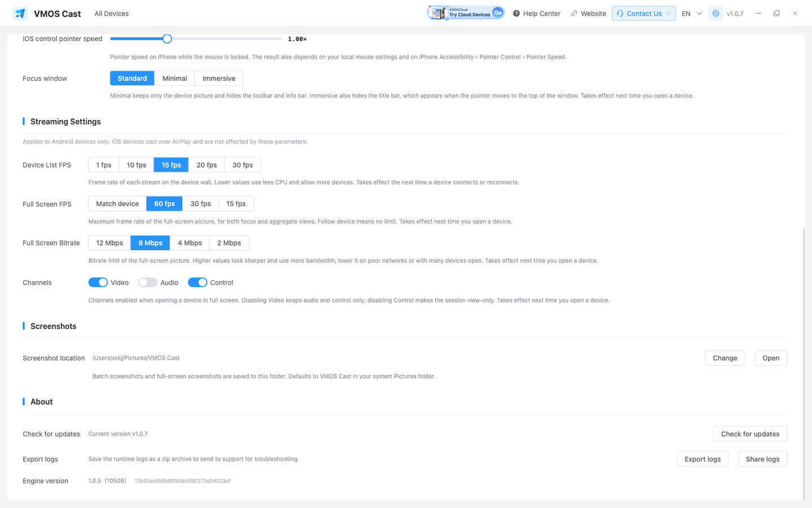Select 4 Mbps Full Screen Bitrate
The height and width of the screenshot is (508, 812).
(x=190, y=243)
